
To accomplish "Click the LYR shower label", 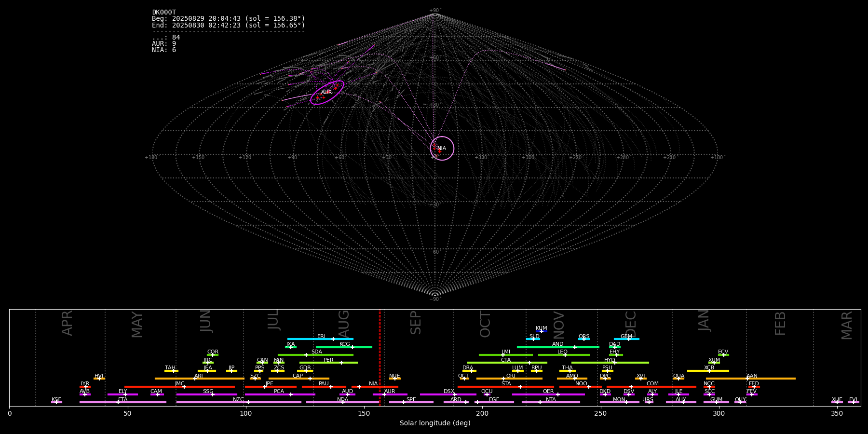I will (x=85, y=384).
